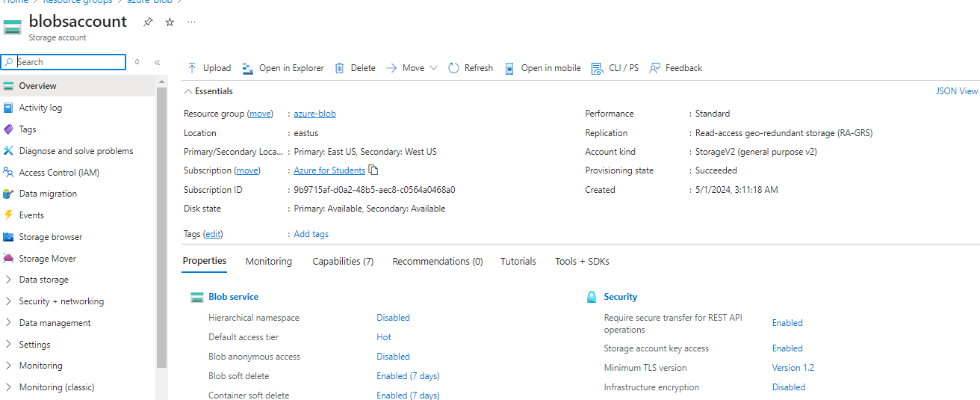Click the Access Control (IAM) people icon
The height and width of the screenshot is (400, 980).
tap(8, 172)
